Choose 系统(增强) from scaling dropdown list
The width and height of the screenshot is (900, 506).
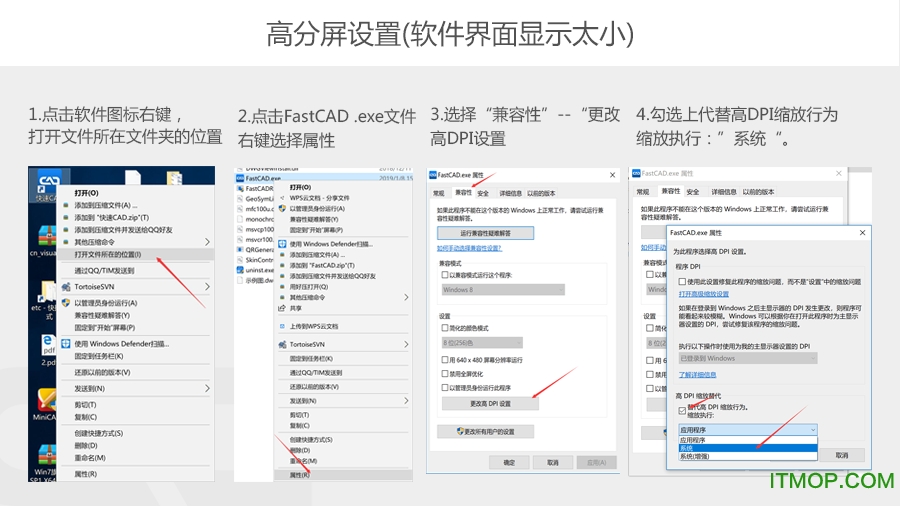(747, 456)
